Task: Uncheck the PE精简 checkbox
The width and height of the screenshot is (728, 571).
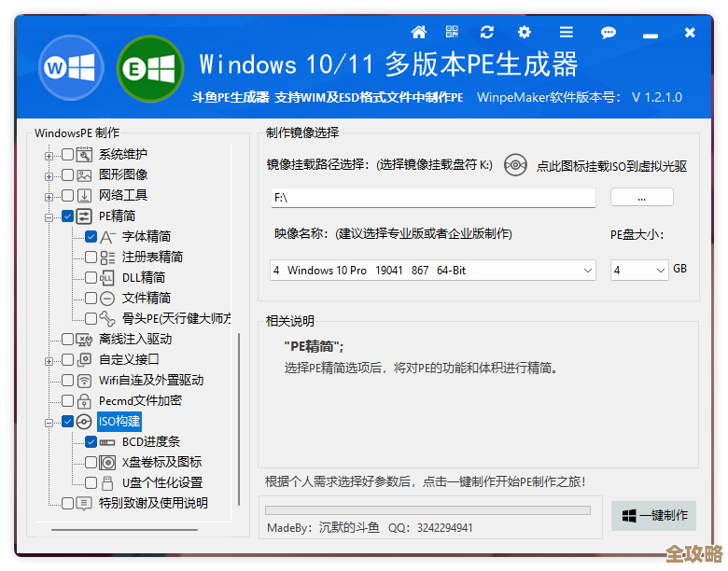Action: click(68, 216)
